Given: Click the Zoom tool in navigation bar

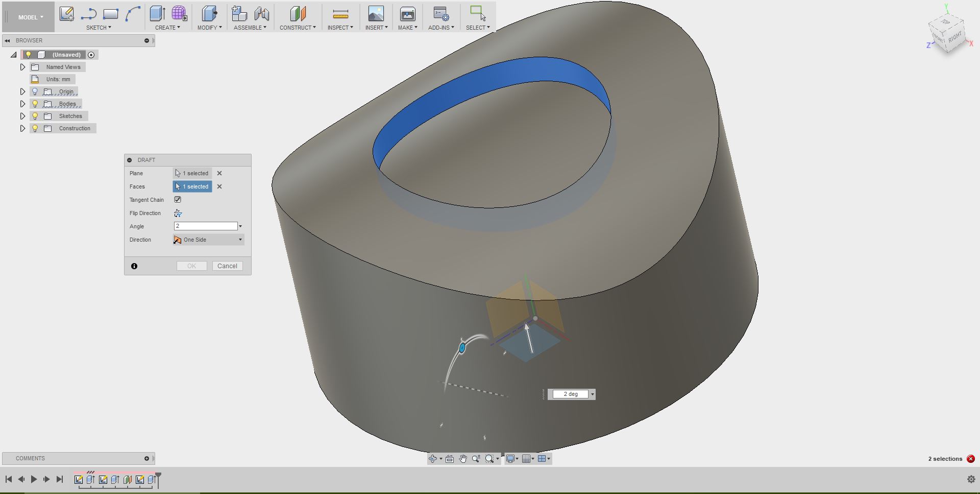Looking at the screenshot, I should [476, 458].
